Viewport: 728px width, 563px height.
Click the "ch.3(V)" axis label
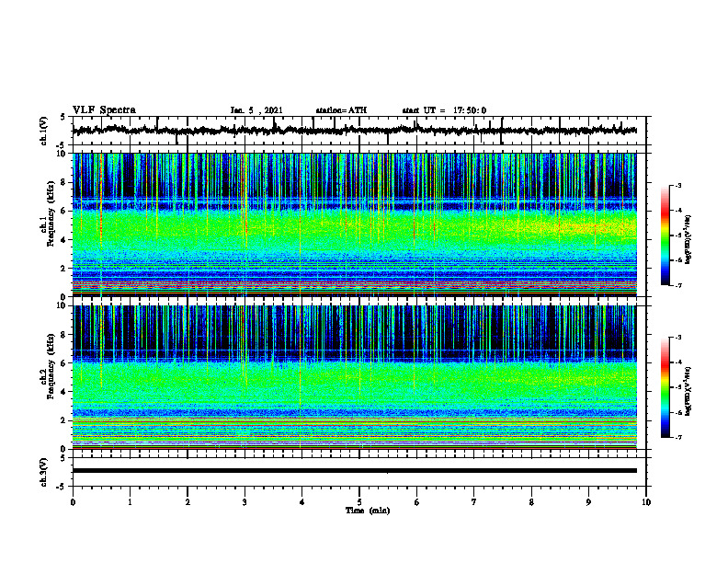44,473
